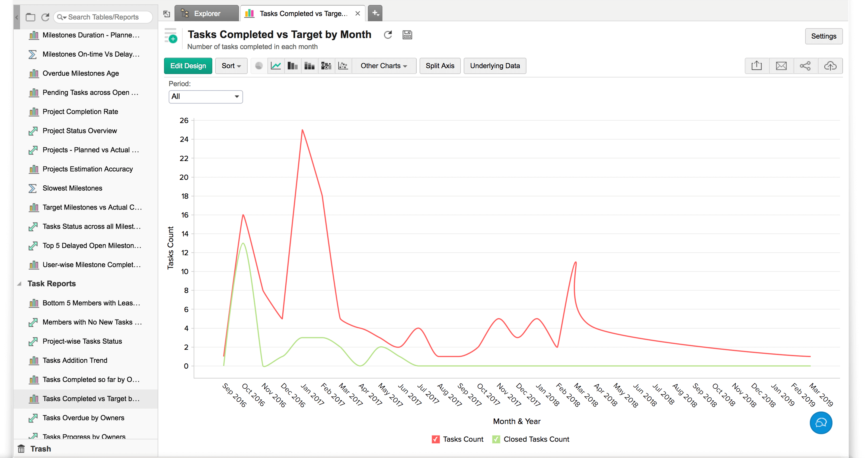The height and width of the screenshot is (458, 868).
Task: Choose the scatter plot chart icon
Action: tap(343, 66)
